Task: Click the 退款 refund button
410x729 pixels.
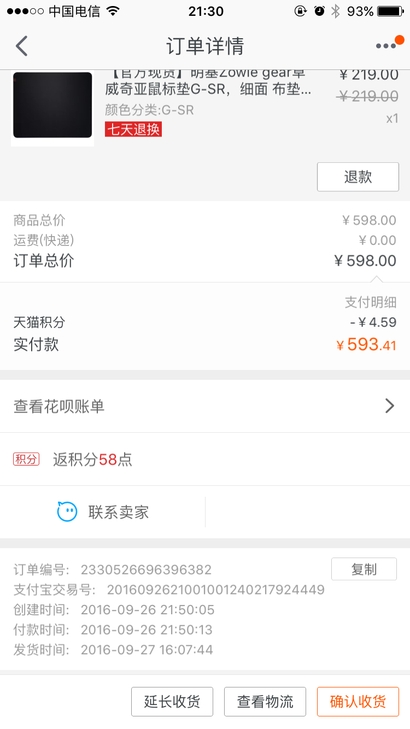Action: click(358, 177)
